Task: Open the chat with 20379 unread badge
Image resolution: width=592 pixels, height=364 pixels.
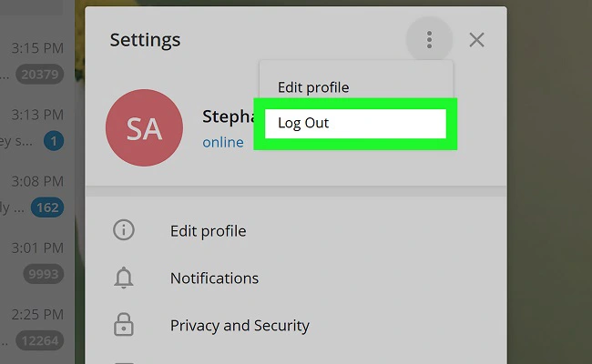Action: tap(37, 60)
